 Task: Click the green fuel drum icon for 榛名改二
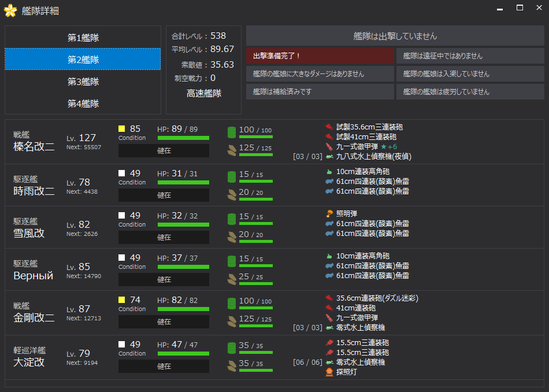click(x=231, y=132)
